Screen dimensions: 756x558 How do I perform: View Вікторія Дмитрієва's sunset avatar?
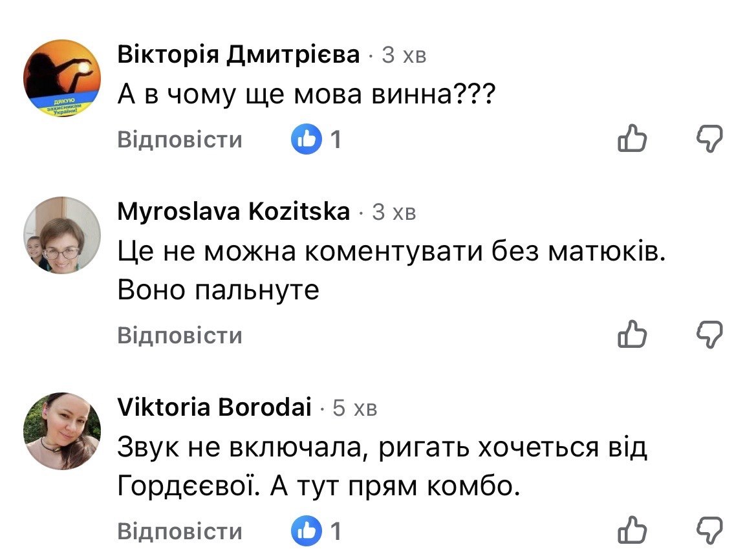tap(62, 78)
